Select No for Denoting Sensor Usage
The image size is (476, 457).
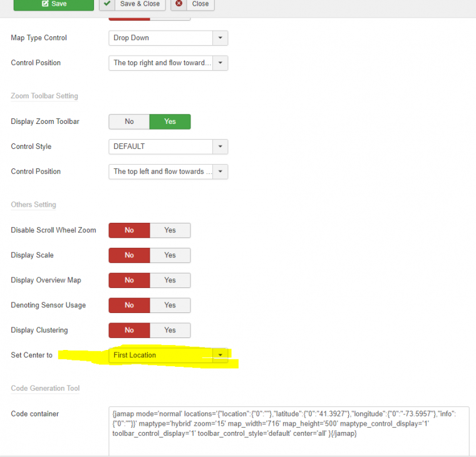tap(129, 305)
